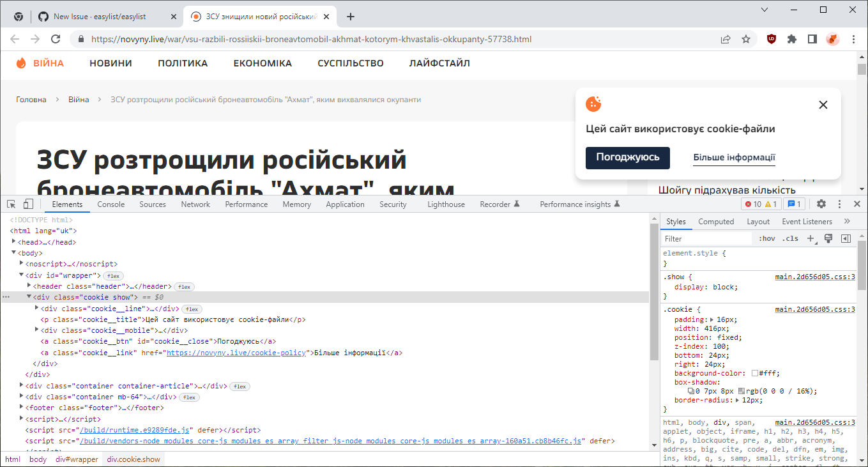
Task: Open the .cls class editor toggle
Action: [x=790, y=238]
